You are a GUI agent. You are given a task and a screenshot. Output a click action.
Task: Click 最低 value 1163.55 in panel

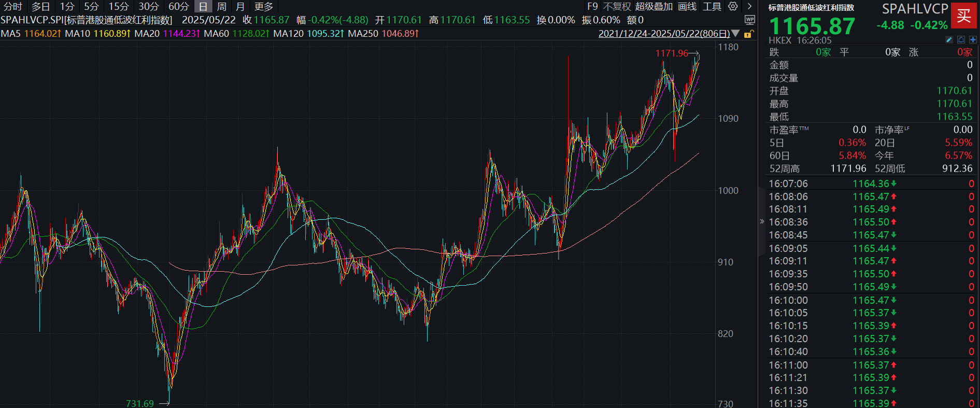[x=955, y=117]
